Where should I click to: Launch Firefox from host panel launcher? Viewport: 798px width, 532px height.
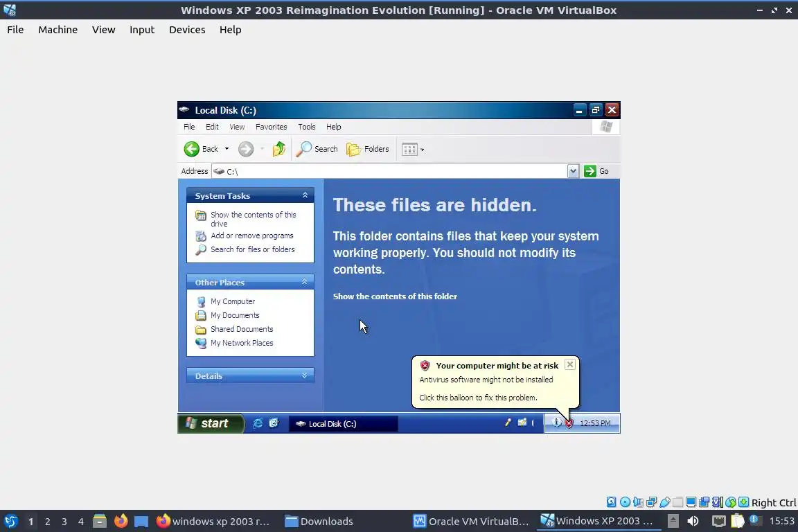(121, 521)
